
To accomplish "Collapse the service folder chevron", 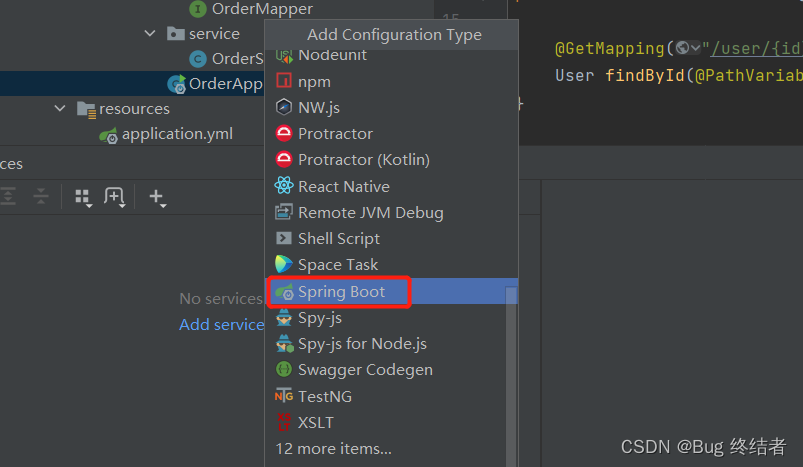I will [x=150, y=33].
